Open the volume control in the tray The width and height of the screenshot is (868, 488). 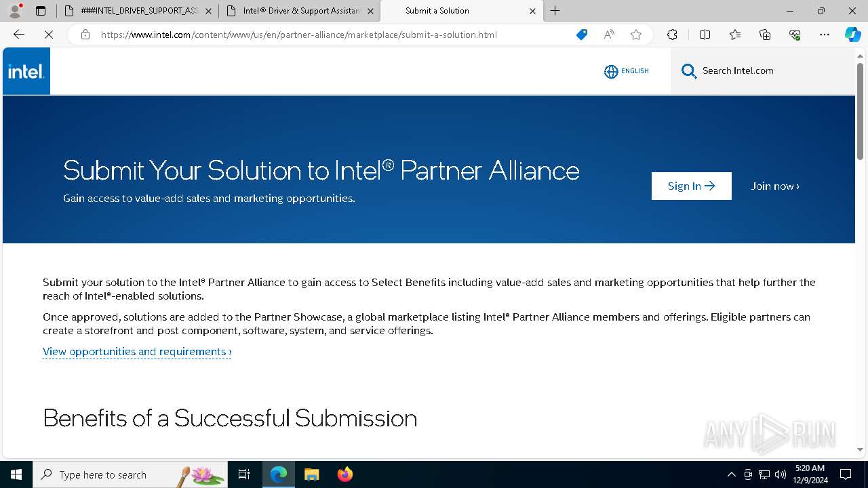[x=781, y=474]
